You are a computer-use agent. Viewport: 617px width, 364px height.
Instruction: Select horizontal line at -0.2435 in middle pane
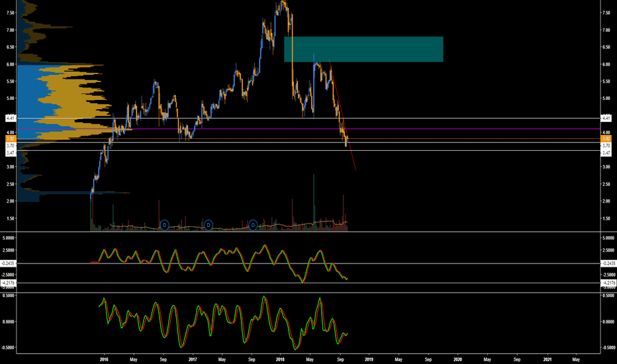[x=308, y=263]
